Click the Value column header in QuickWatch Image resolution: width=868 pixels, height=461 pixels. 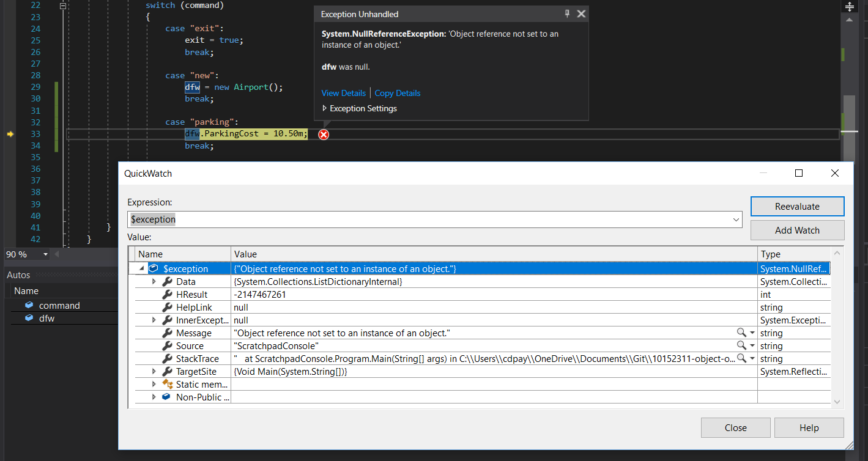494,254
